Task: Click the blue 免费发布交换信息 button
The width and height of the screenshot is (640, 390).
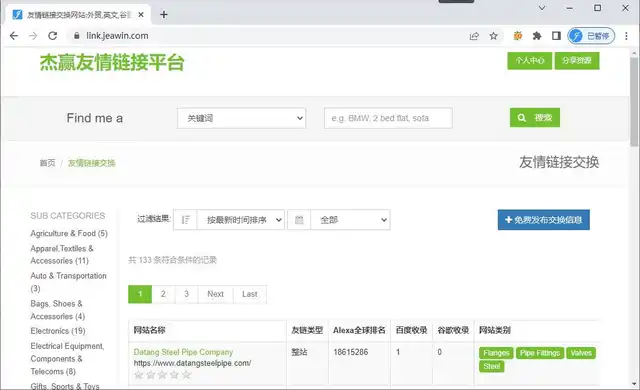Action: click(544, 220)
